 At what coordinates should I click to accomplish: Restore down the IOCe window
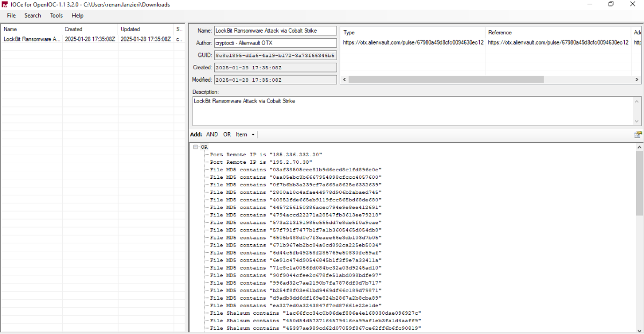[611, 4]
